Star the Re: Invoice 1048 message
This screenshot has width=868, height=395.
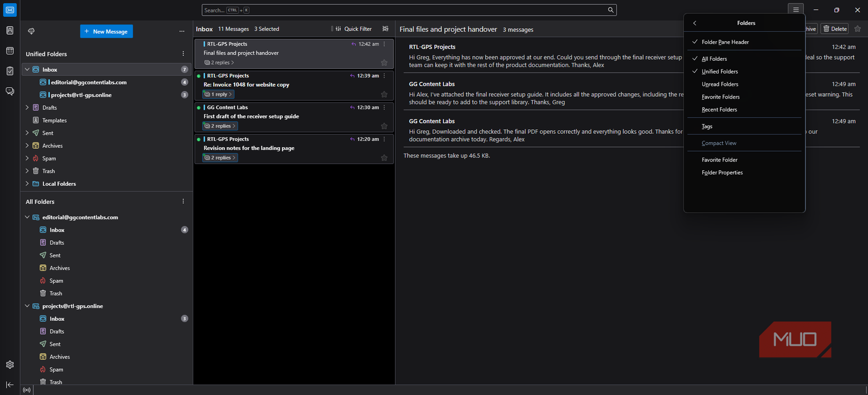tap(384, 94)
